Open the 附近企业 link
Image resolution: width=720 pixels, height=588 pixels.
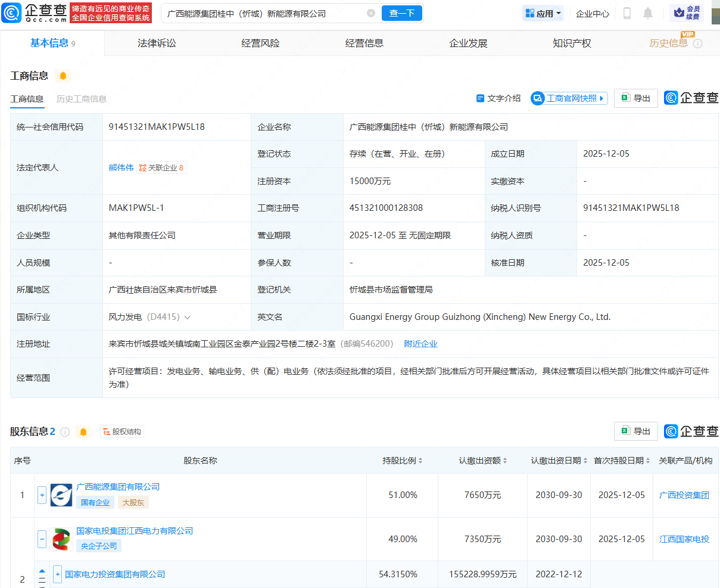tap(420, 344)
